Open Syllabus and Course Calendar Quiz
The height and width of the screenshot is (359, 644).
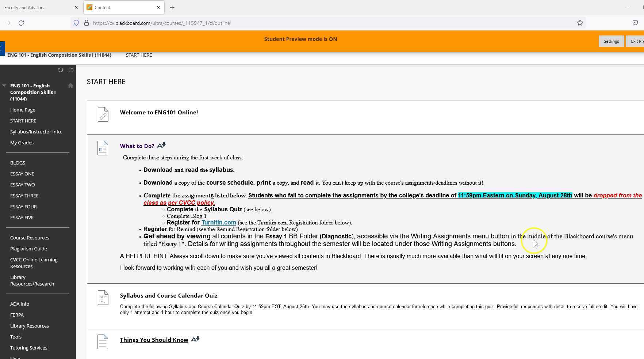click(169, 295)
